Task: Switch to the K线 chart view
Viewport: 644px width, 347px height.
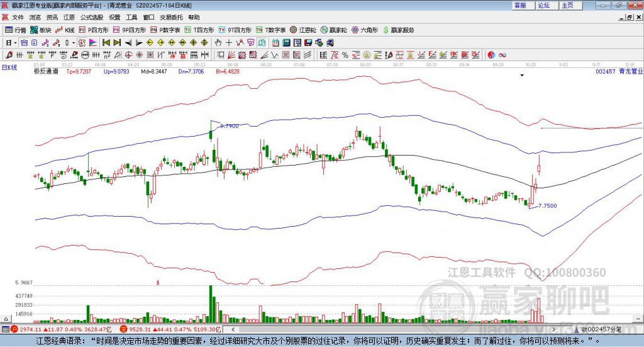Action: point(65,30)
